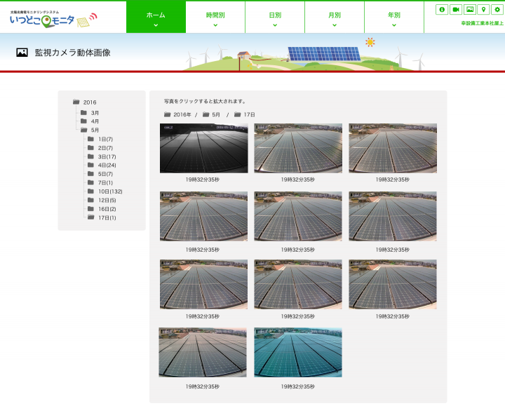Image resolution: width=505 pixels, height=420 pixels.
Task: Enlarge the dark first camera thumbnail
Action: coord(203,149)
